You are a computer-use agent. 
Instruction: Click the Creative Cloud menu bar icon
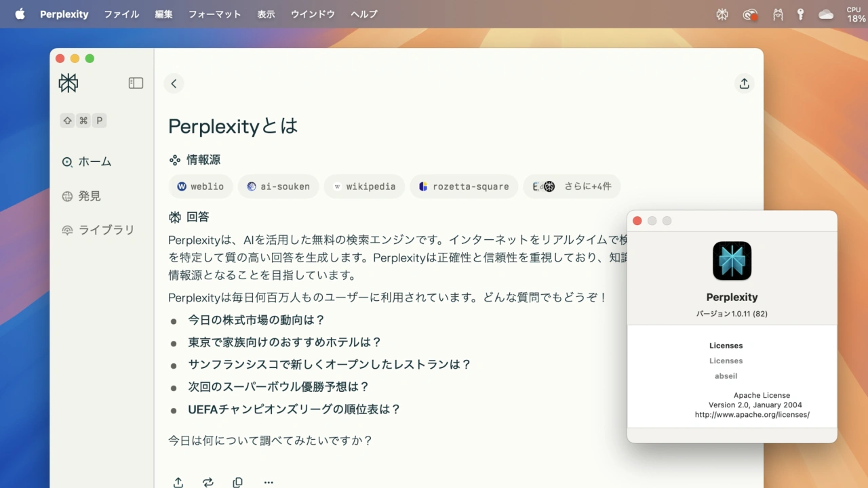tap(750, 14)
